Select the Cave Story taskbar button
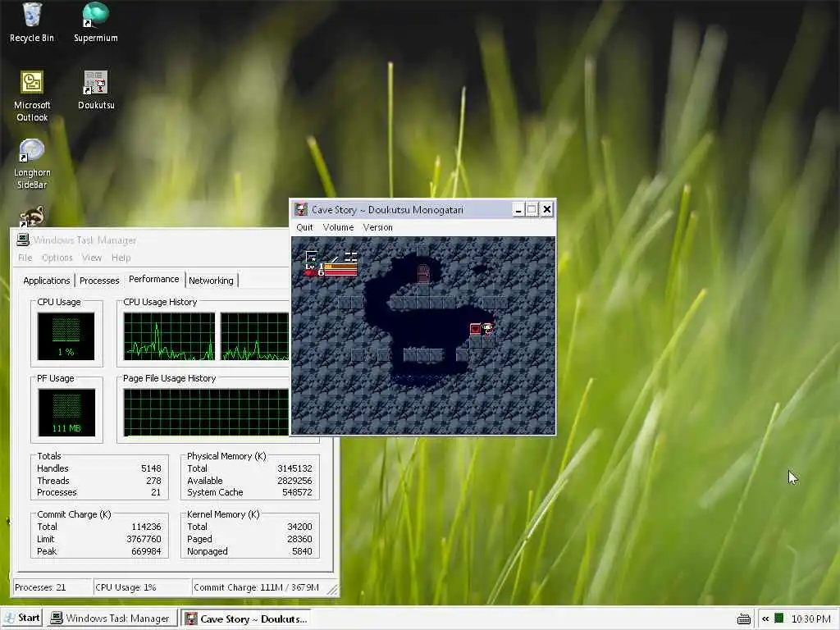The image size is (840, 630). pos(246,619)
